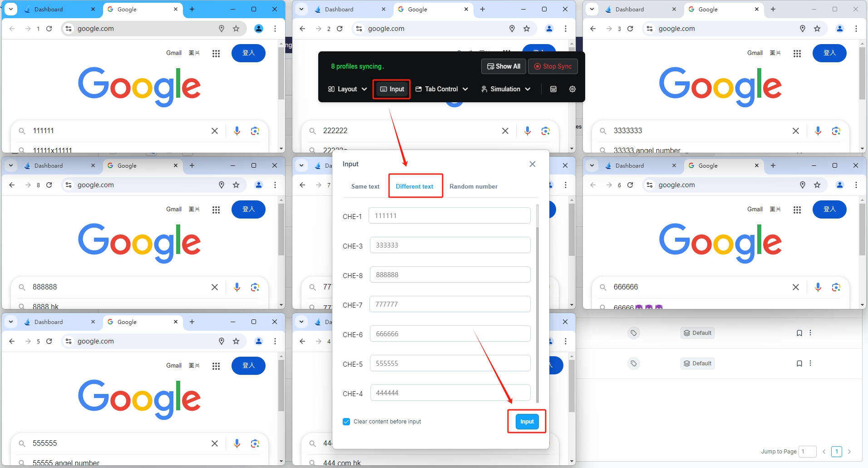Click the CHE-7 text field
The image size is (868, 468).
(x=450, y=304)
